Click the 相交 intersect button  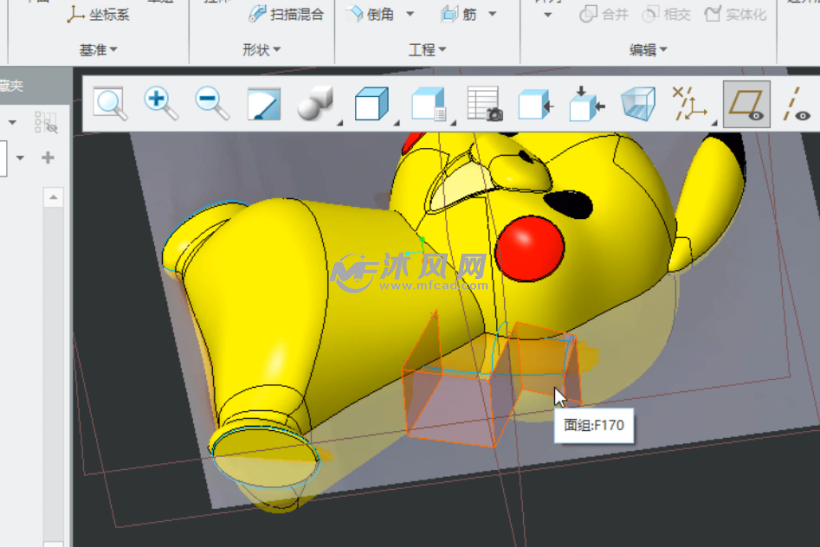click(666, 14)
